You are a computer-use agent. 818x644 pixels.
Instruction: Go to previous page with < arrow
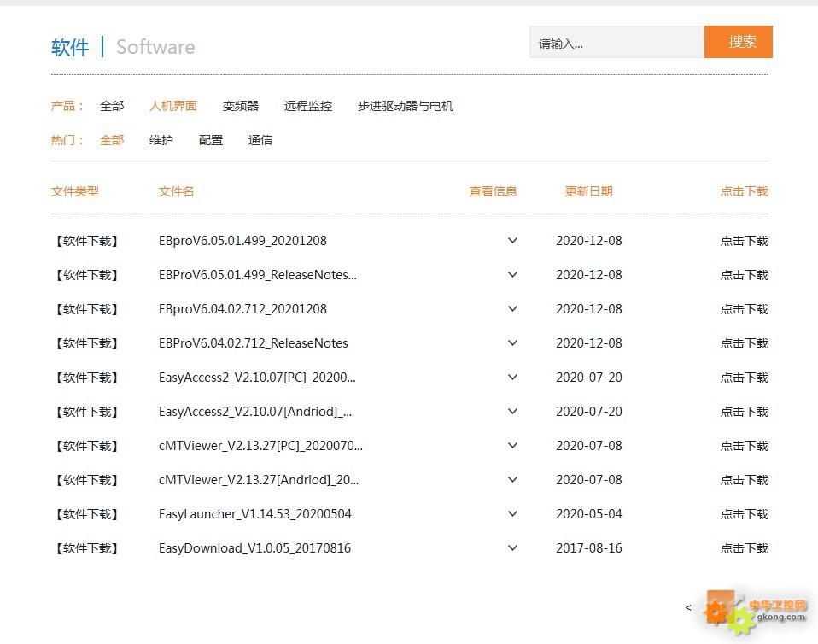pos(688,607)
